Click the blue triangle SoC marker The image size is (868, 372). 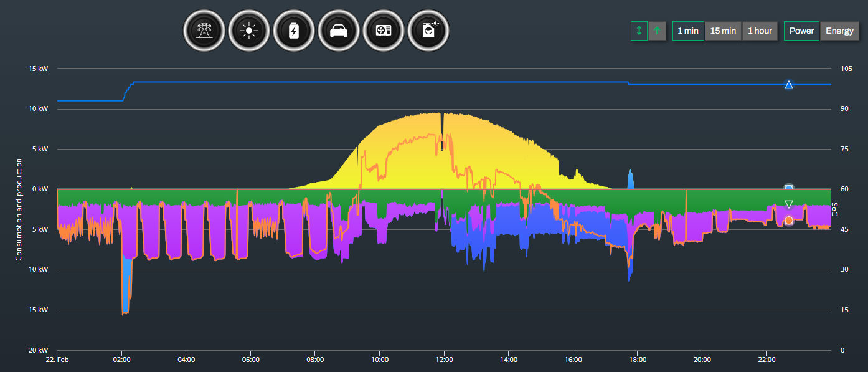click(x=789, y=85)
